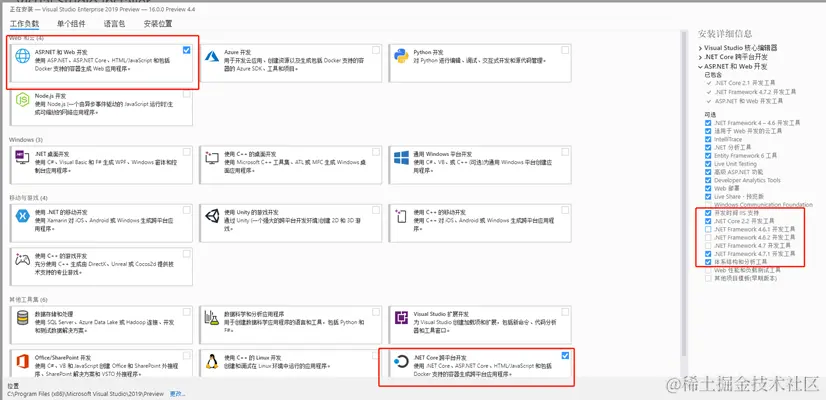Expand the .NET Core cross-platform development node
The width and height of the screenshot is (826, 400).
(701, 57)
